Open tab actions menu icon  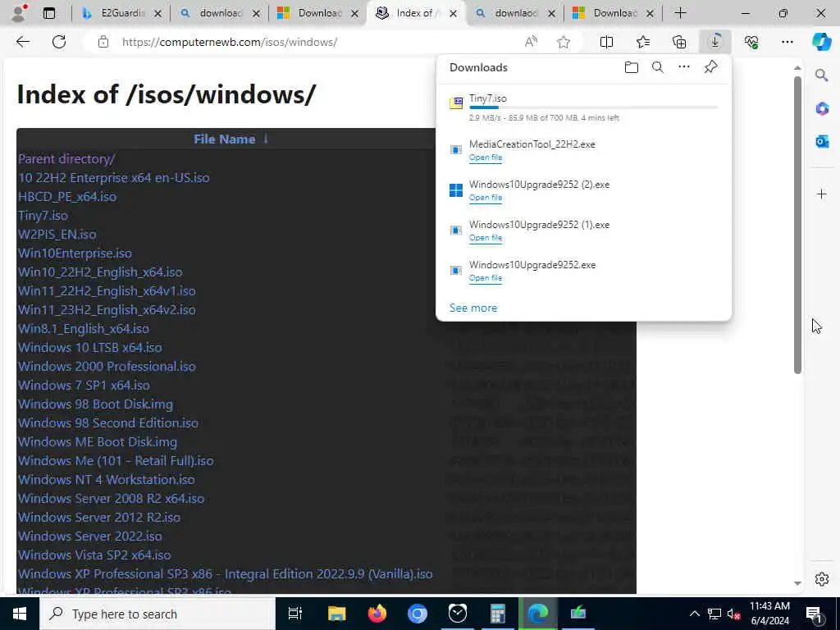coord(49,13)
